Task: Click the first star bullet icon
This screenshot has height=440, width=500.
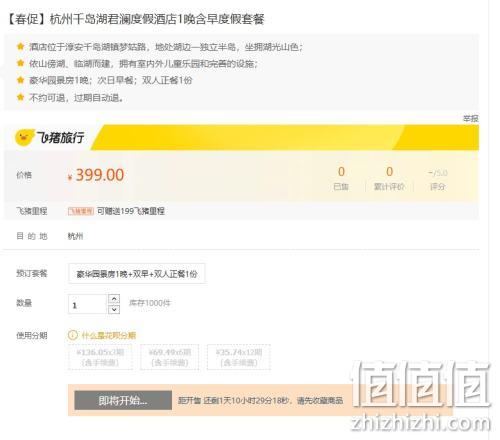Action: tap(20, 46)
